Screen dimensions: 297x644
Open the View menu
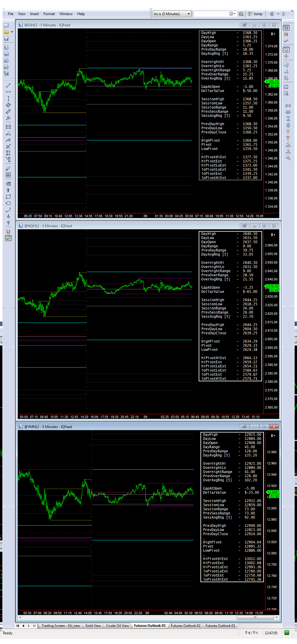(22, 14)
